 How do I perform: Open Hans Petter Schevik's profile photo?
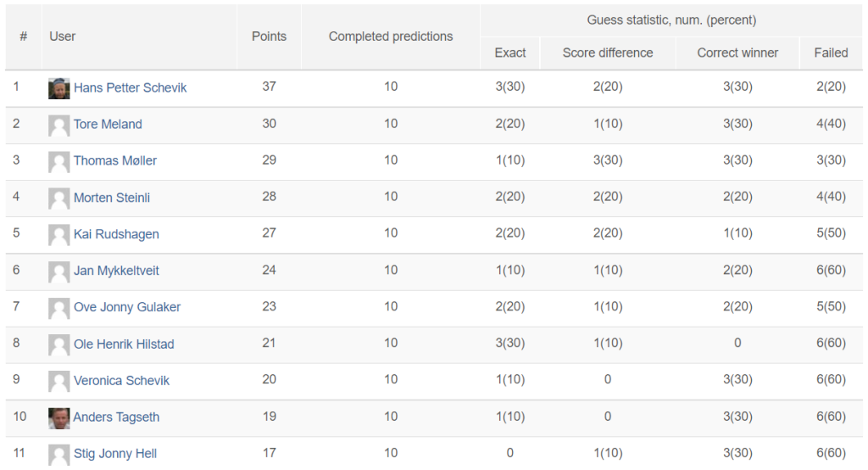pyautogui.click(x=58, y=89)
